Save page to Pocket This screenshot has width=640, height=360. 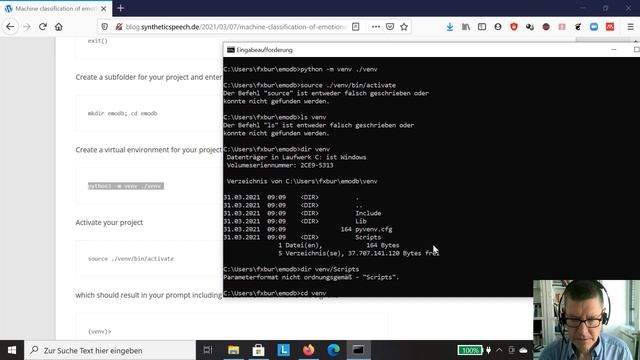click(390, 27)
